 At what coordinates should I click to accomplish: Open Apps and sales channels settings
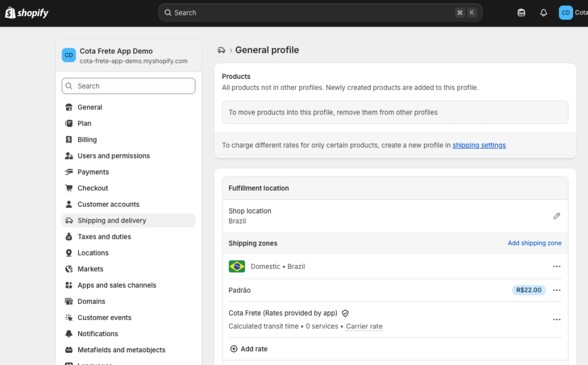pos(117,285)
